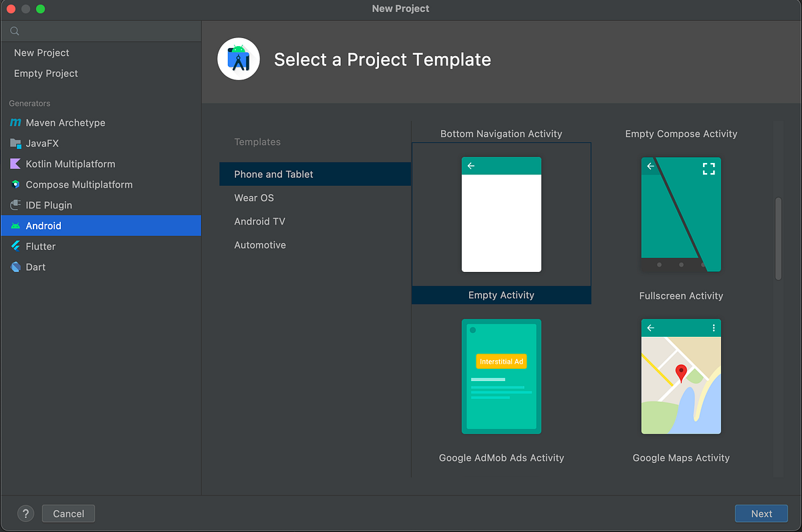This screenshot has height=532, width=802.
Task: Switch to Android TV templates
Action: coord(315,221)
